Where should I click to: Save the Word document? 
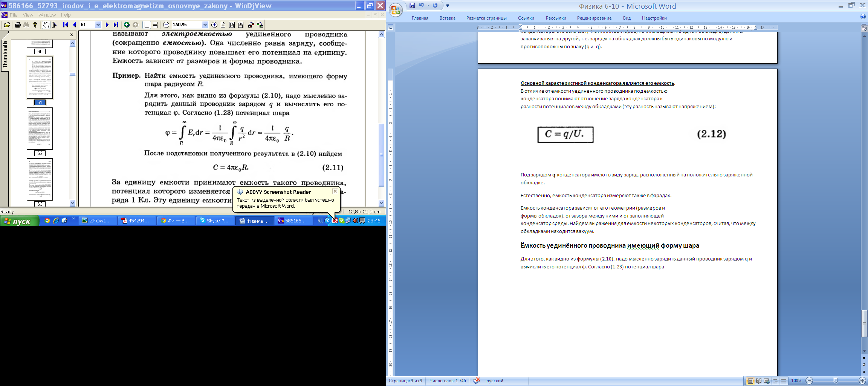pyautogui.click(x=412, y=6)
